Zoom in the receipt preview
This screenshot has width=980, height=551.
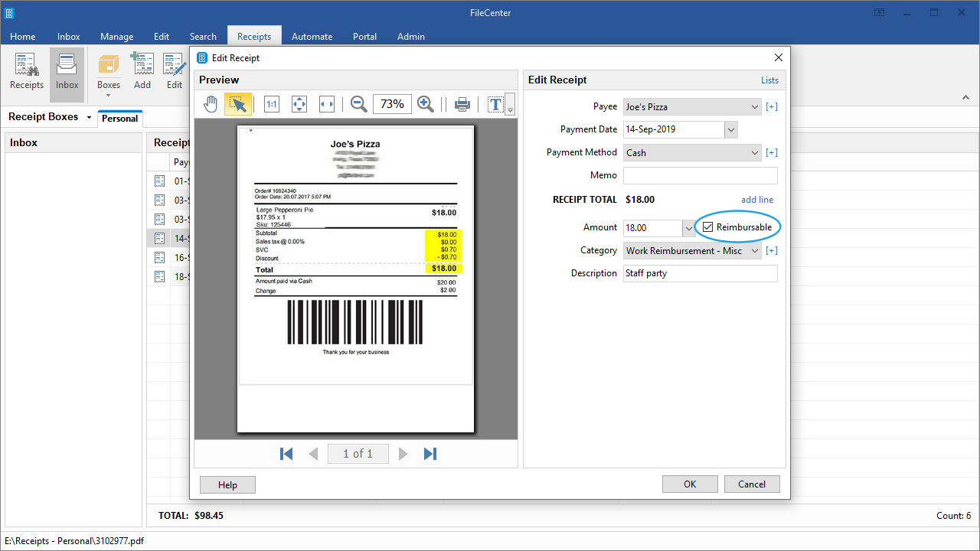pos(426,104)
